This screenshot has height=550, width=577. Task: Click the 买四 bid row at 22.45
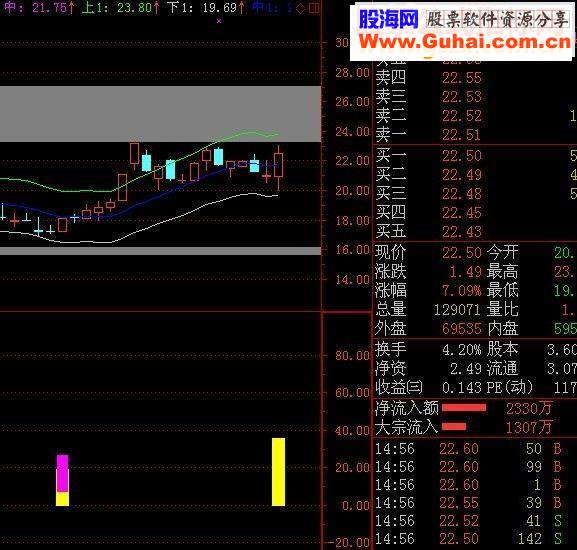tap(475, 213)
